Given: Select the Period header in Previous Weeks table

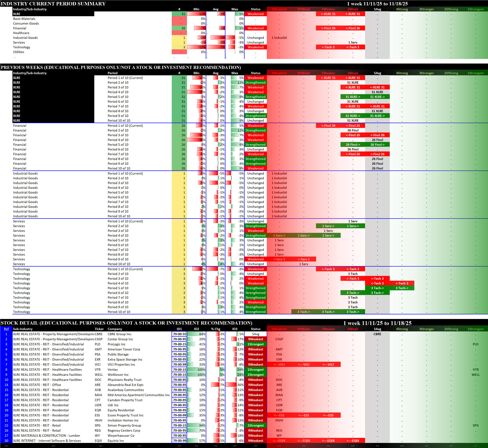Looking at the screenshot, I should pos(112,73).
